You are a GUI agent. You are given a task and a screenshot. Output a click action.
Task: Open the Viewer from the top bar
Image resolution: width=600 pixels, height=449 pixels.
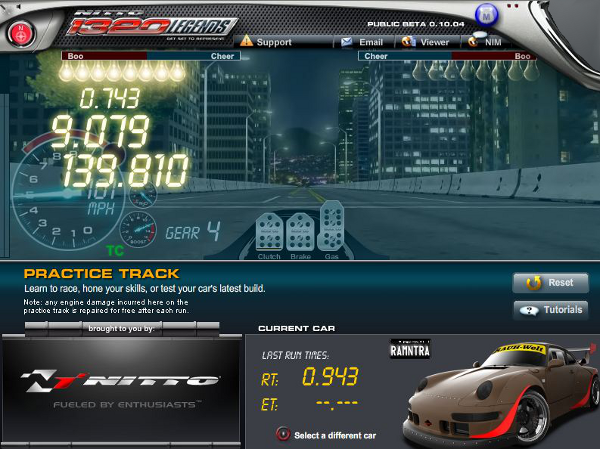pos(426,42)
